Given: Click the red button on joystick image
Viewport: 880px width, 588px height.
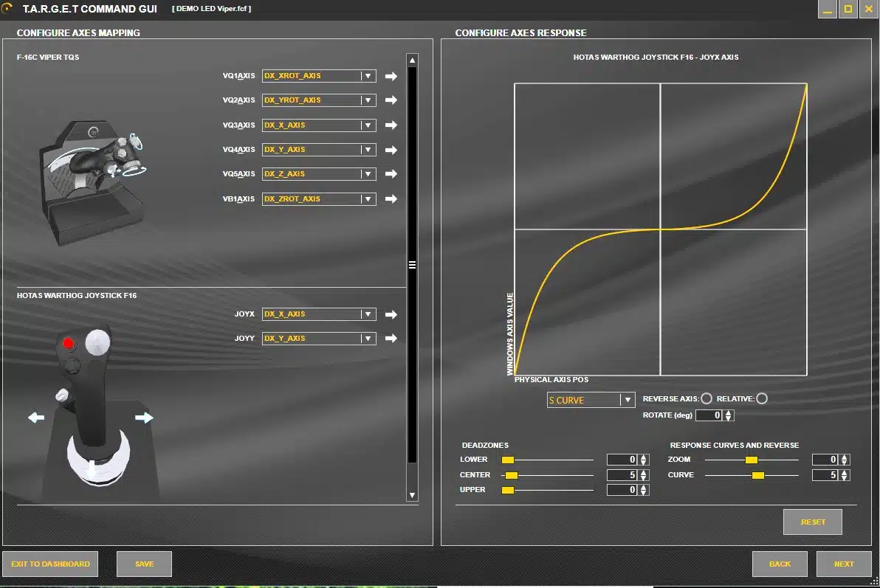Looking at the screenshot, I should 69,343.
